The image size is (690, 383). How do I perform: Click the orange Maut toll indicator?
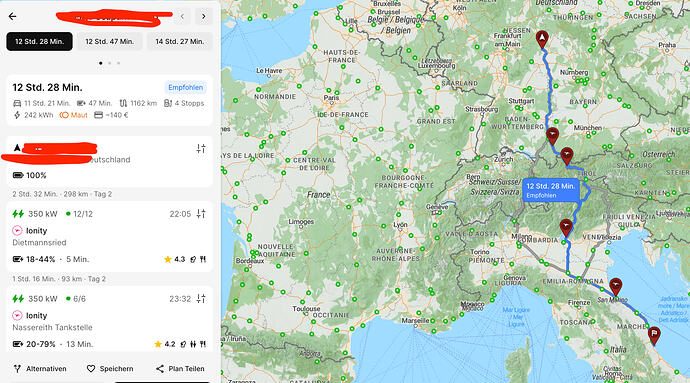73,115
